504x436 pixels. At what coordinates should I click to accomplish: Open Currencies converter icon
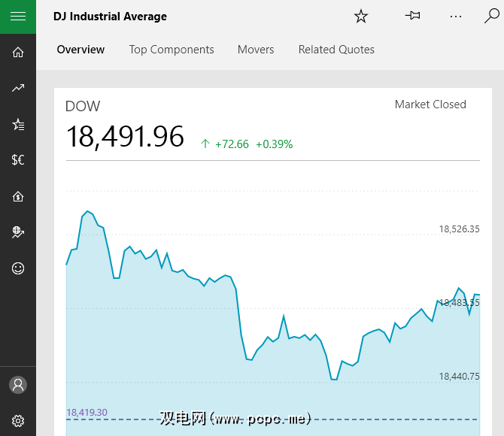pyautogui.click(x=18, y=160)
